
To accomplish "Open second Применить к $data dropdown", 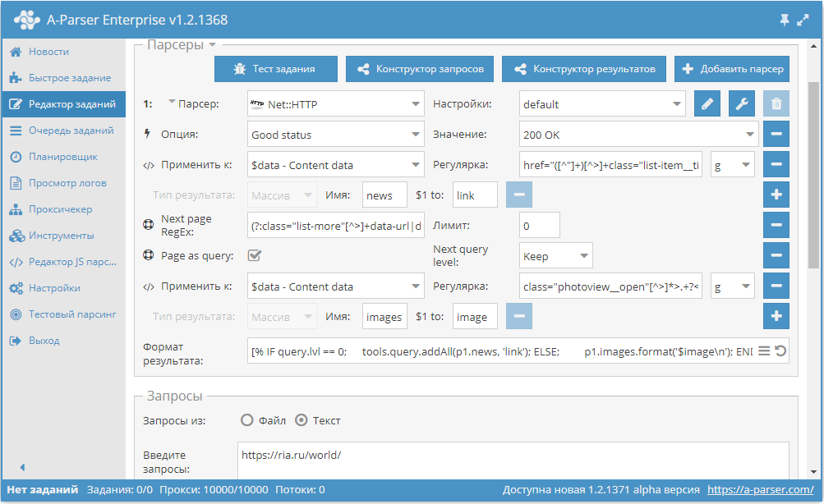I will click(336, 286).
